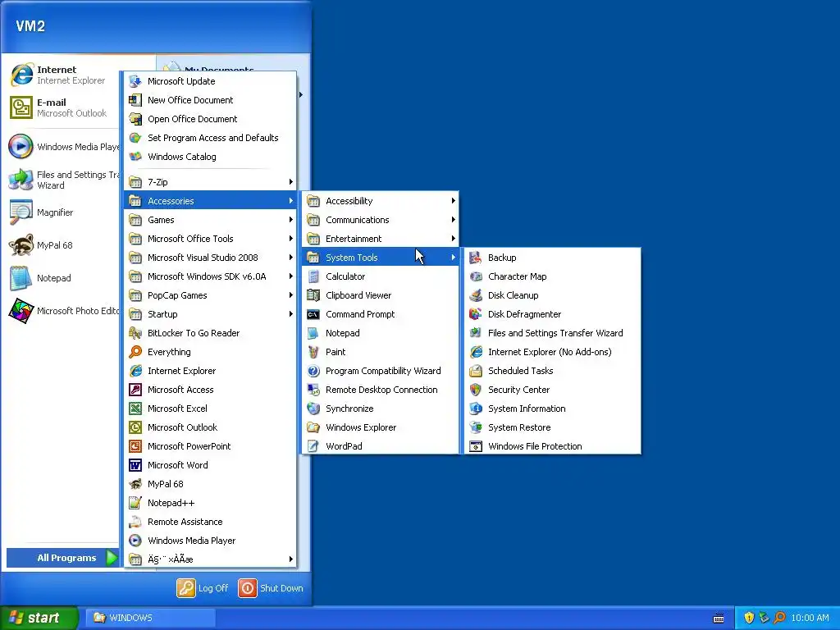Expand Microsoft Visual Studio 2008 arrow

pos(290,258)
